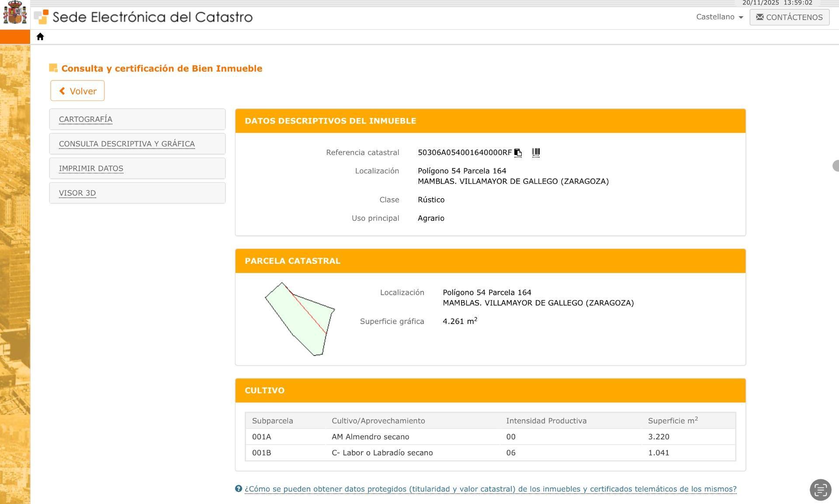This screenshot has width=839, height=504.
Task: Click the round floating icon at bottom right
Action: (x=820, y=489)
